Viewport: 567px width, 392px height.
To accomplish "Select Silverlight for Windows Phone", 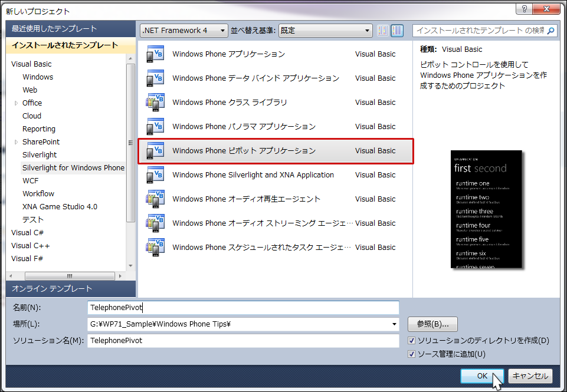I will point(73,167).
